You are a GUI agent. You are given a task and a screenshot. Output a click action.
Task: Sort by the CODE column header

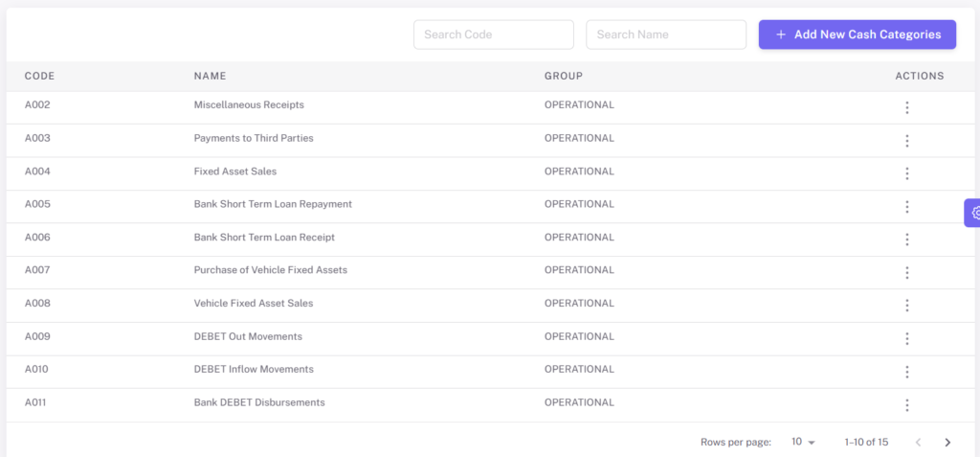[x=40, y=77]
